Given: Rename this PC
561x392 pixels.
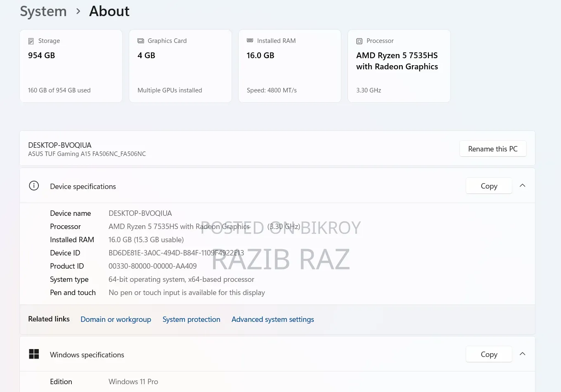Looking at the screenshot, I should coord(493,149).
